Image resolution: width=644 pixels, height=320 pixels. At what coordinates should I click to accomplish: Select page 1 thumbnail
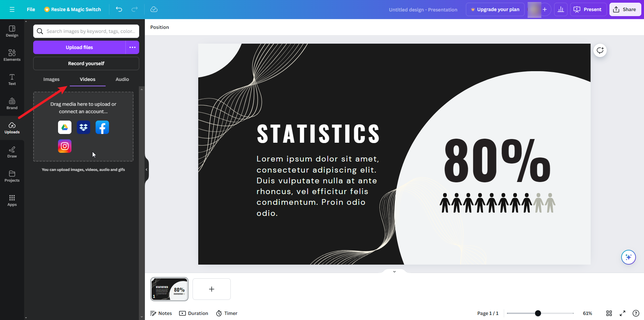pyautogui.click(x=169, y=289)
